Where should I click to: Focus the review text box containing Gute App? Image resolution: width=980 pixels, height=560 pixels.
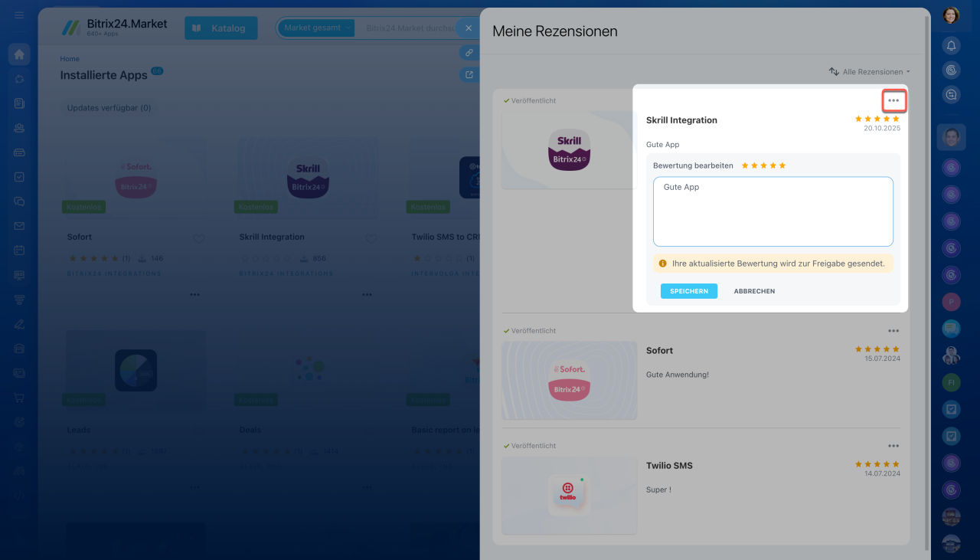[x=773, y=211]
